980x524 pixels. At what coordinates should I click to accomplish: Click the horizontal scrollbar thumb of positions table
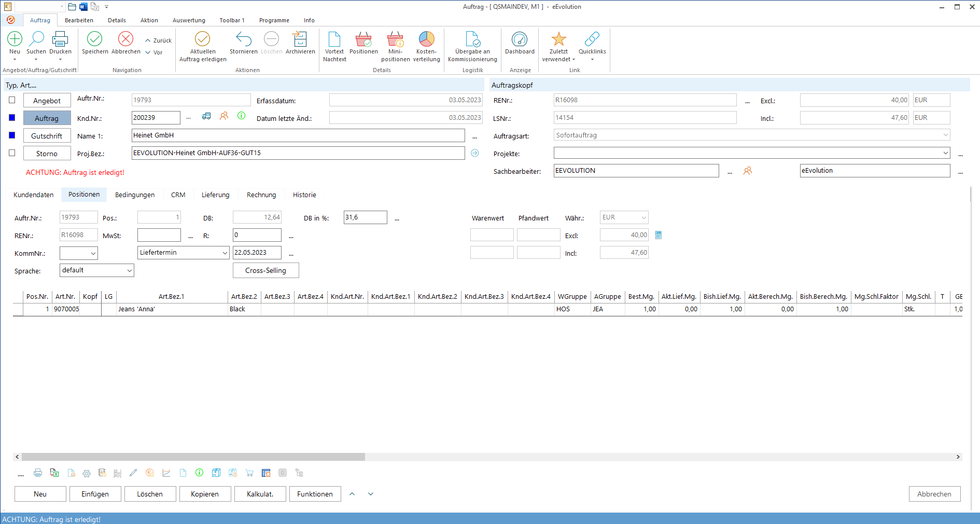193,457
